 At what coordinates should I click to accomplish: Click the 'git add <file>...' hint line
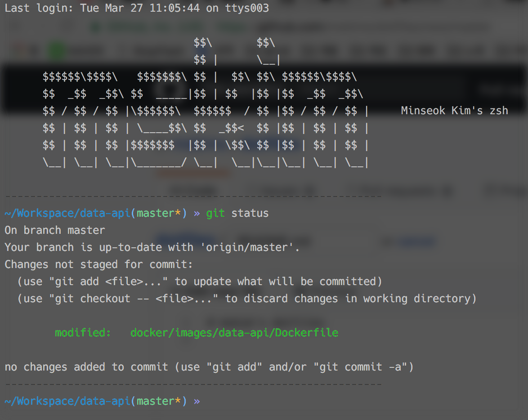(199, 281)
